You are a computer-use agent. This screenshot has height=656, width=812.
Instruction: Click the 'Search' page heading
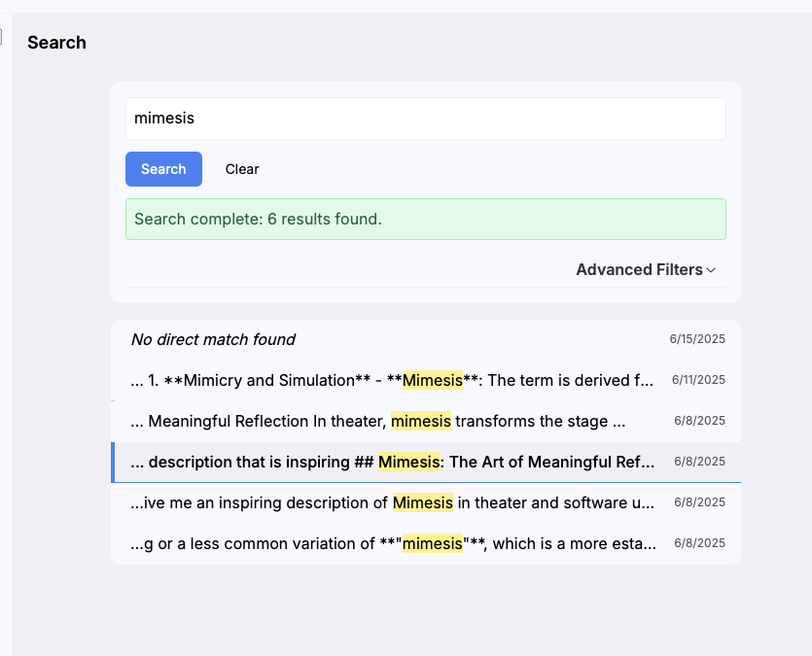tap(56, 43)
